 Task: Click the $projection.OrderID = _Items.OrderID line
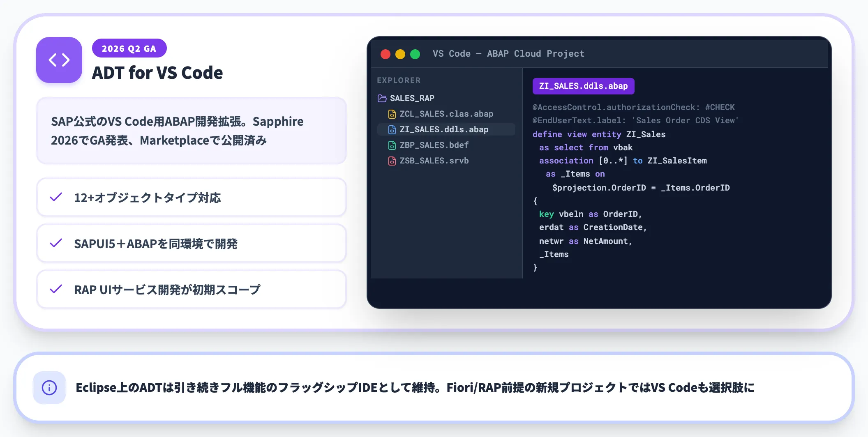pos(641,188)
